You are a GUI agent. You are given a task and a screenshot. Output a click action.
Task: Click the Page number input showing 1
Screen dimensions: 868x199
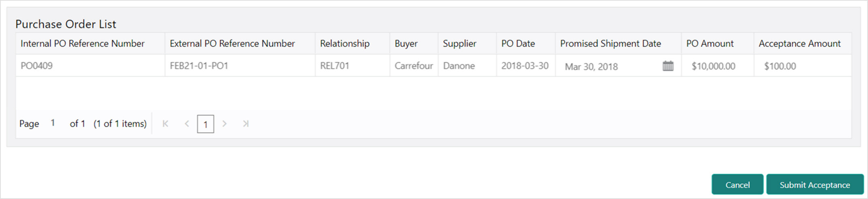[53, 123]
